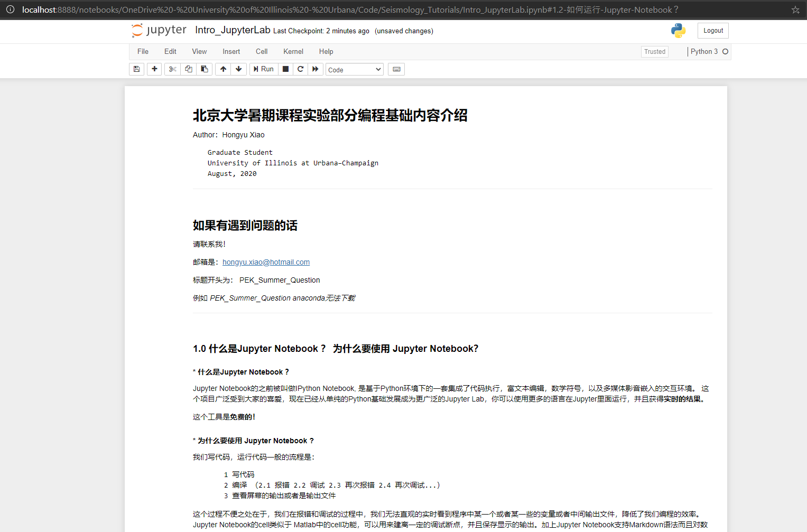807x532 pixels.
Task: Move selected cell up with the arrow icon
Action: 224,69
